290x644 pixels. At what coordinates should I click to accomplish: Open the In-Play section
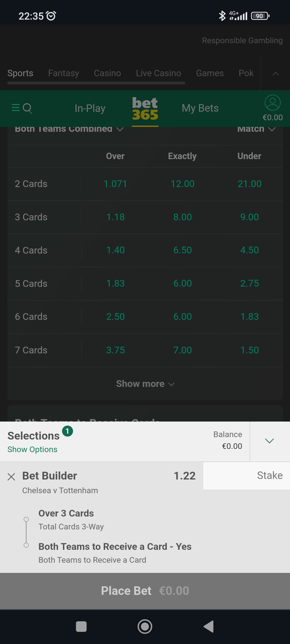tap(90, 108)
